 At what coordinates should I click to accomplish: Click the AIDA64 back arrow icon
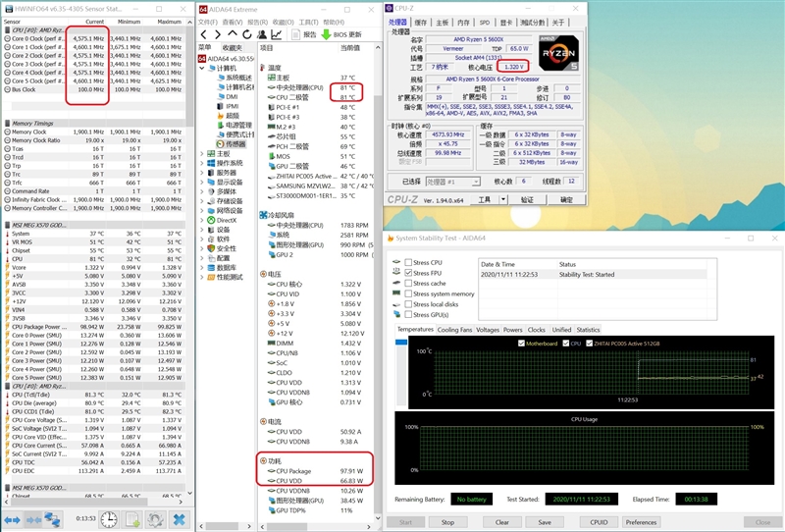(x=205, y=34)
